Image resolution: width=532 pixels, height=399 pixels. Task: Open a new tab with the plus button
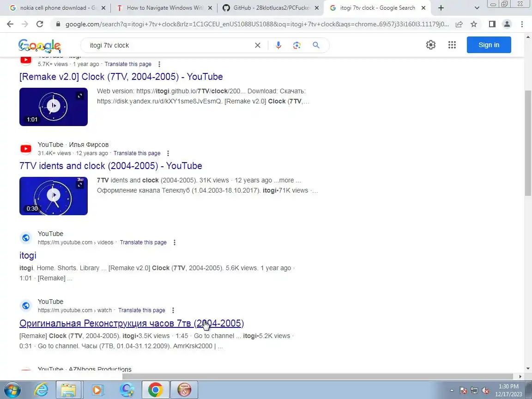pyautogui.click(x=441, y=8)
